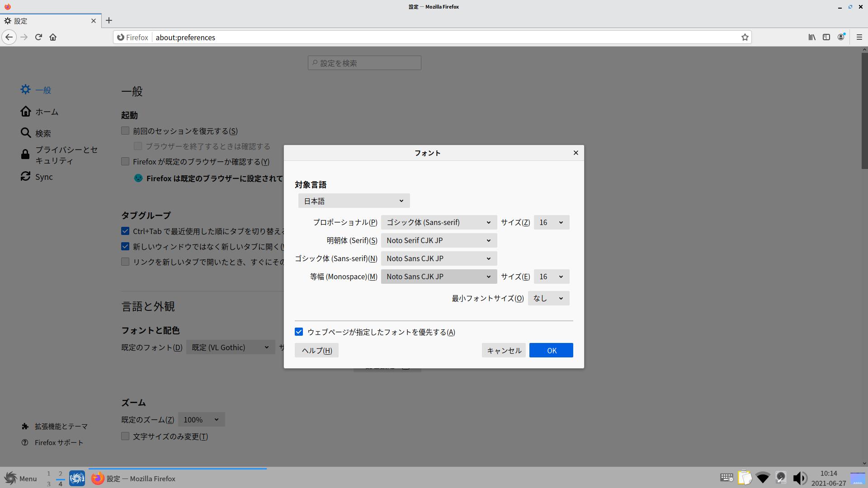Open the Menu button in taskbar

tap(21, 479)
